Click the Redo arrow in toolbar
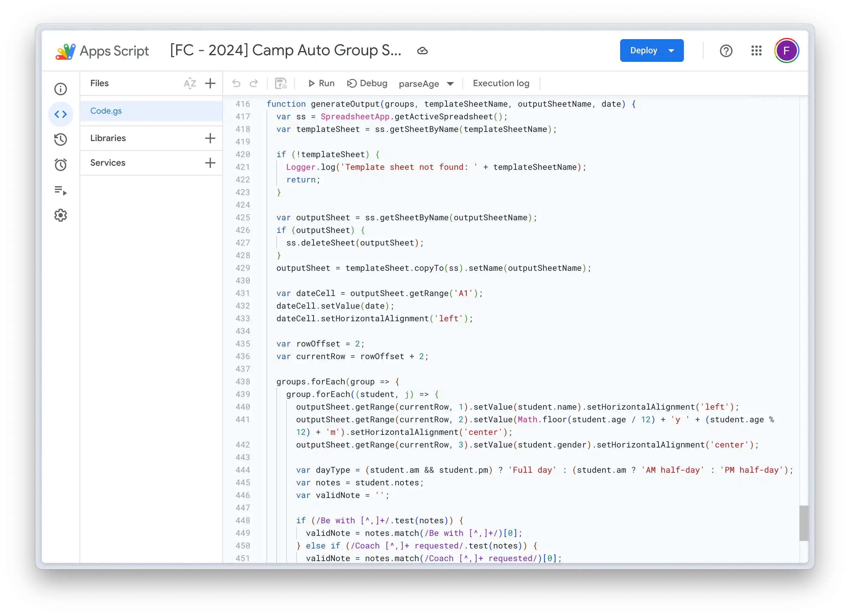The height and width of the screenshot is (616, 850). 254,83
